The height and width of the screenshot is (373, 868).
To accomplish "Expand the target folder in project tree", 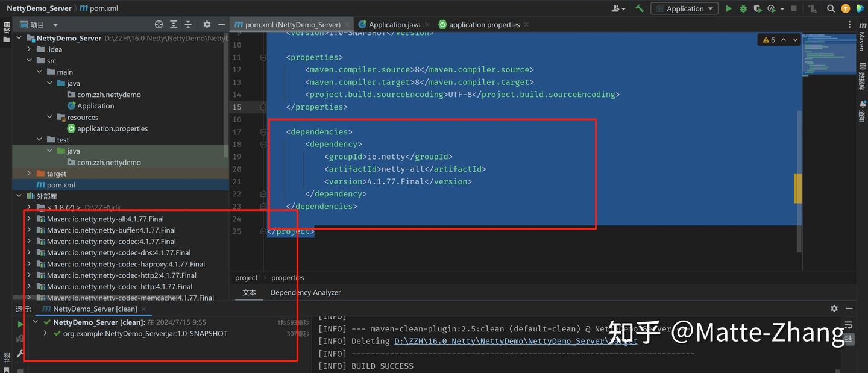I will [x=29, y=174].
